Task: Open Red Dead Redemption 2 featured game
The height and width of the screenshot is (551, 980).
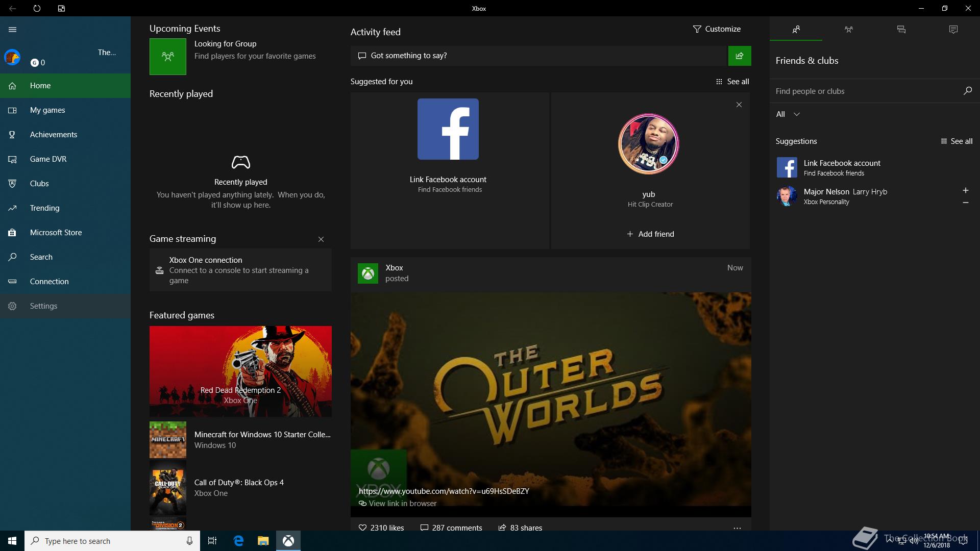Action: pyautogui.click(x=240, y=371)
